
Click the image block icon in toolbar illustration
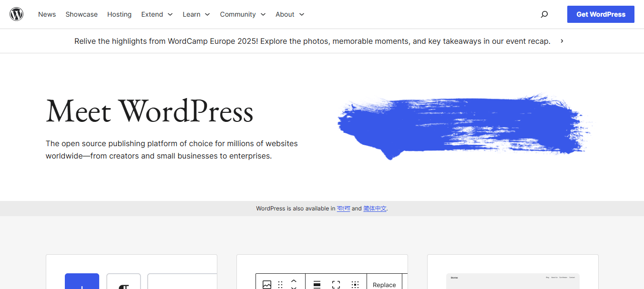pos(267,285)
